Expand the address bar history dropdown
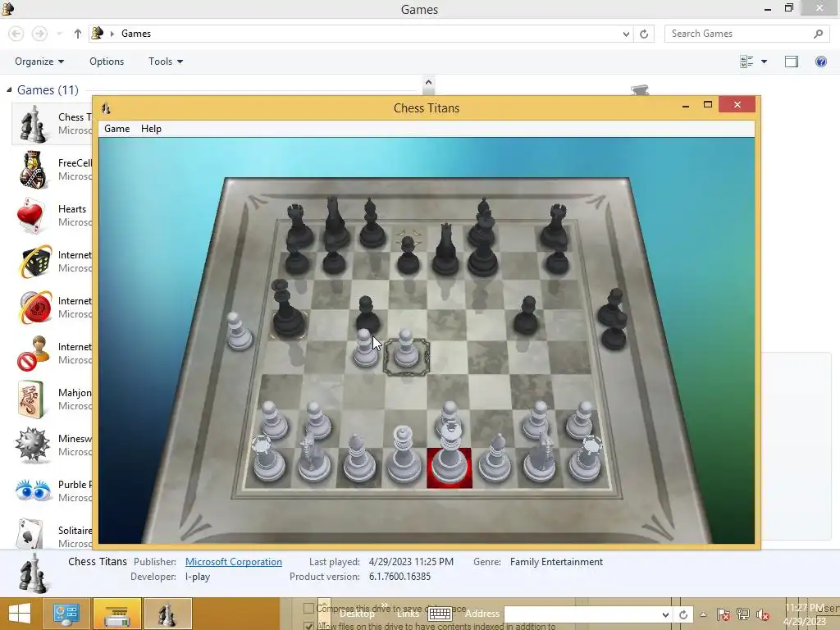The height and width of the screenshot is (630, 840). click(x=626, y=34)
